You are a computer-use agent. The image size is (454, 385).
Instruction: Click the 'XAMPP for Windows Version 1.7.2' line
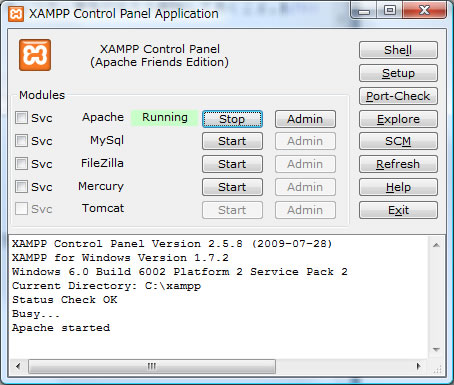coord(120,258)
